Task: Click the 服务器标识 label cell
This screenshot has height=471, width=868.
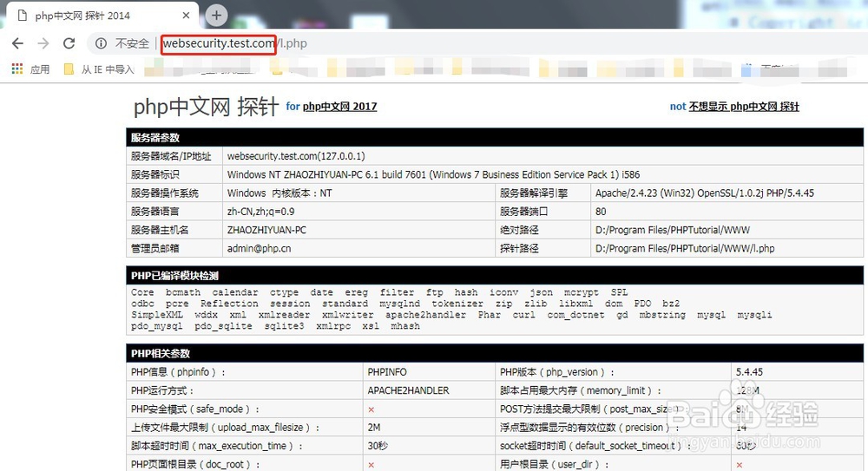Action: coord(174,174)
